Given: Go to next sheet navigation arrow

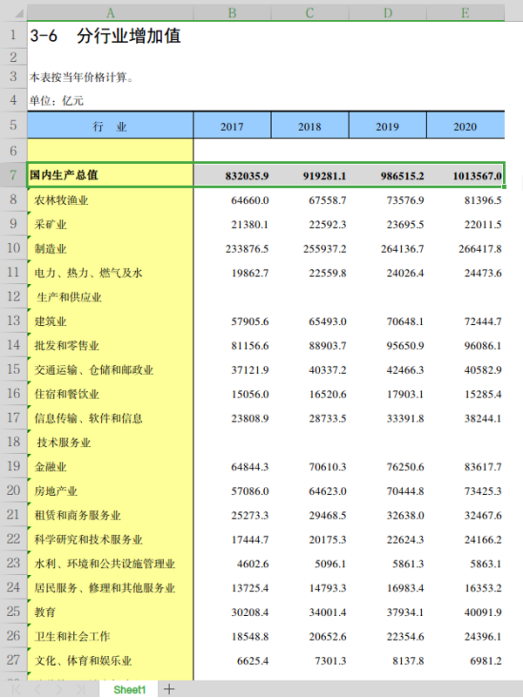Looking at the screenshot, I should coord(59,690).
